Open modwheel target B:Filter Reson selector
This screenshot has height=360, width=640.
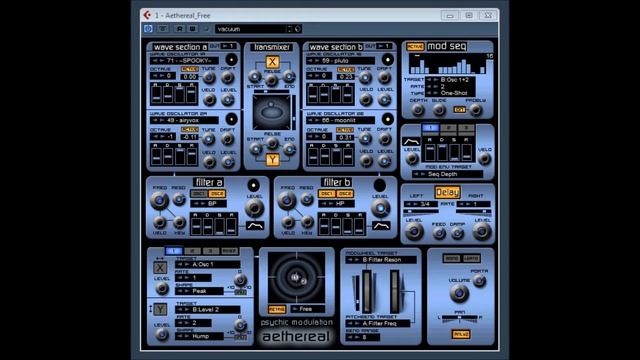tap(381, 260)
